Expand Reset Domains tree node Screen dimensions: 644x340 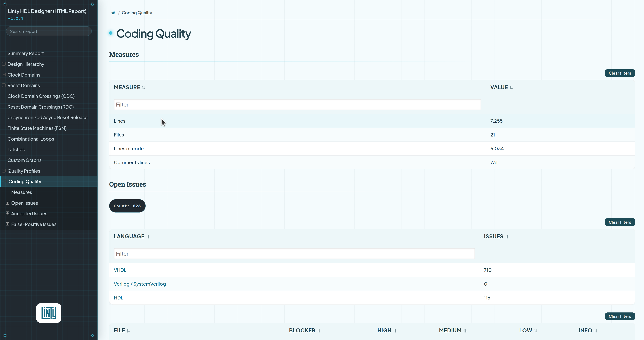coord(4,85)
